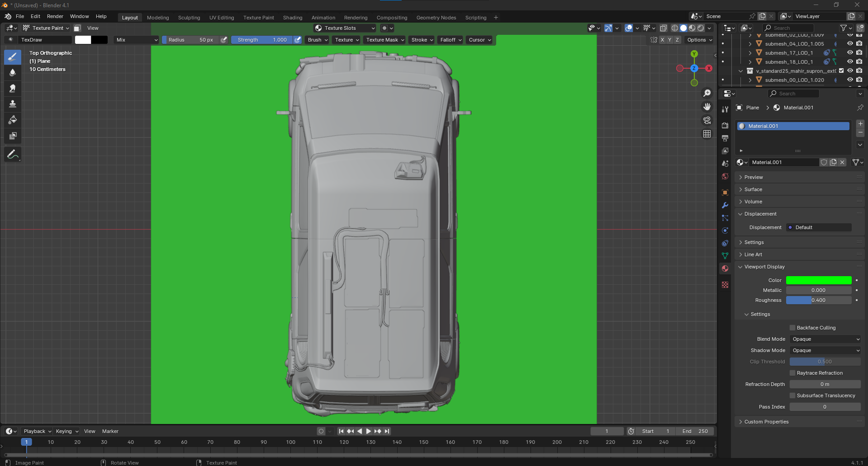Hide submesh_04_LOD_1.005 using eye icon
The height and width of the screenshot is (466, 868).
point(850,44)
